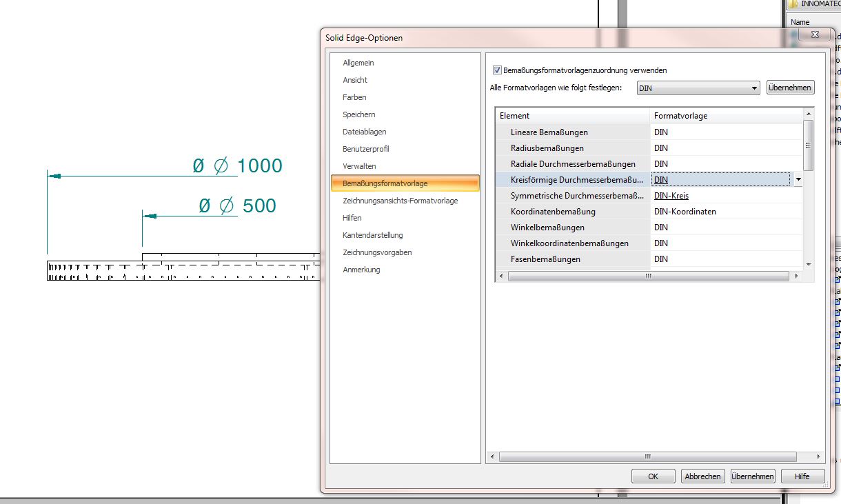
Task: Open the 'Alle Formatvorlagen' DIN dropdown
Action: click(698, 88)
